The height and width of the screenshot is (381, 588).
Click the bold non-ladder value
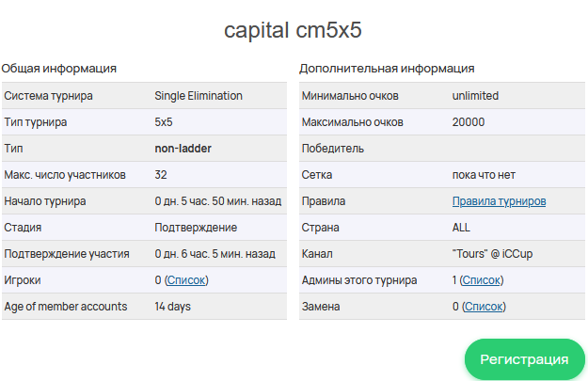tap(183, 149)
